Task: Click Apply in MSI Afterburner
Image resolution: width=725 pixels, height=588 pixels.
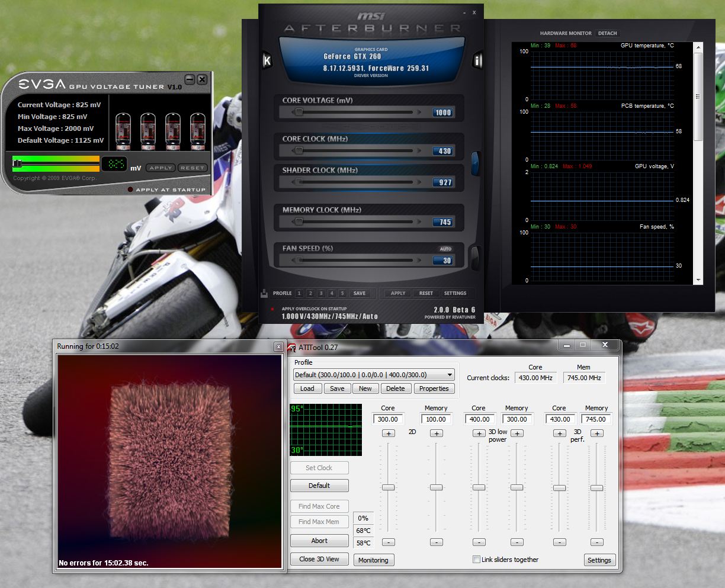Action: point(398,293)
